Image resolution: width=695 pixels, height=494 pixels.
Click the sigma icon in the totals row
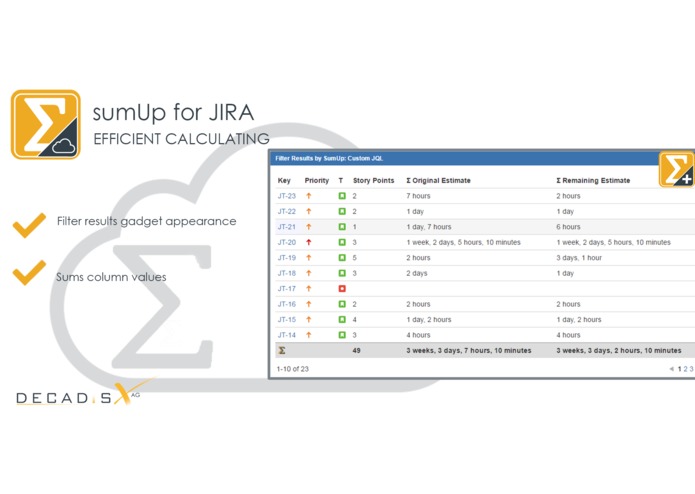282,350
